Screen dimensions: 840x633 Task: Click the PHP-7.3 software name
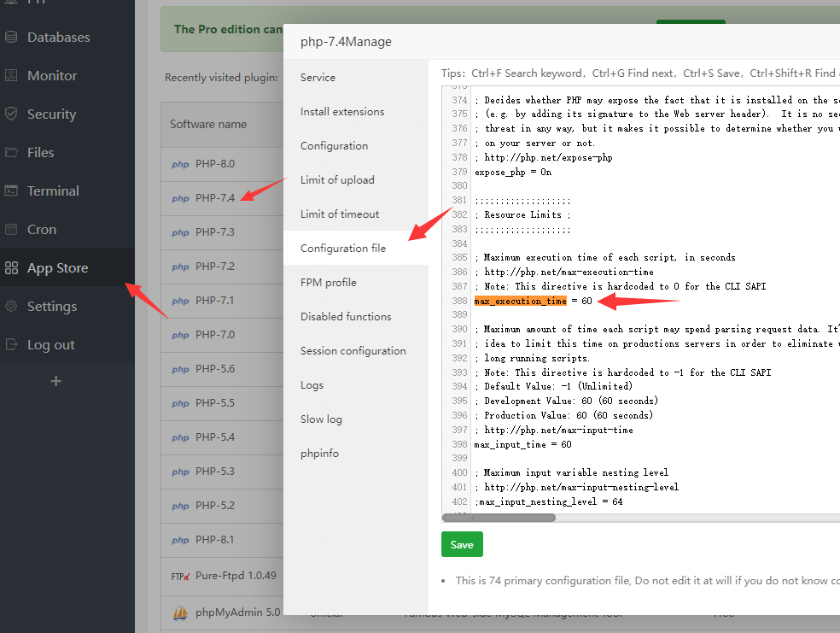[215, 232]
